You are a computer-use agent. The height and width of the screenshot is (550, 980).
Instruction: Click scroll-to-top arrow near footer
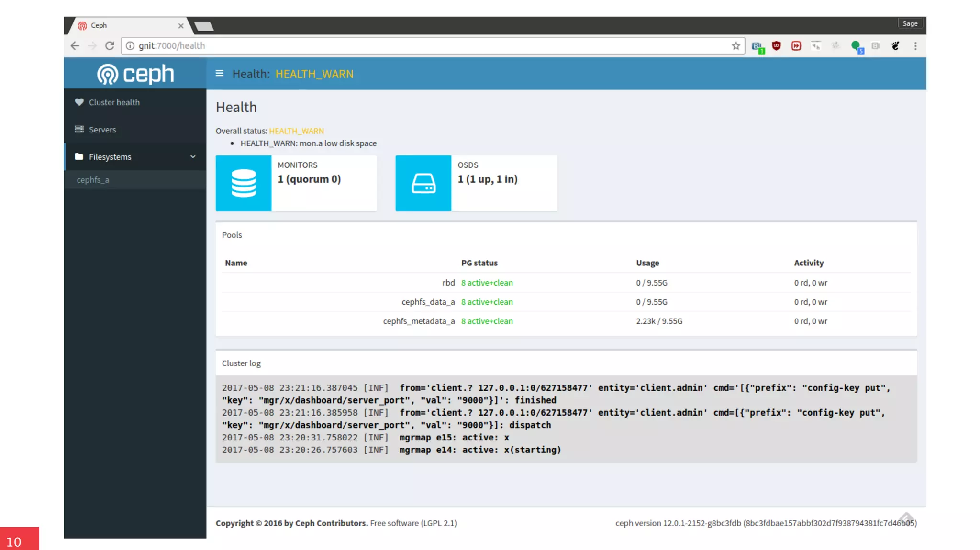906,517
